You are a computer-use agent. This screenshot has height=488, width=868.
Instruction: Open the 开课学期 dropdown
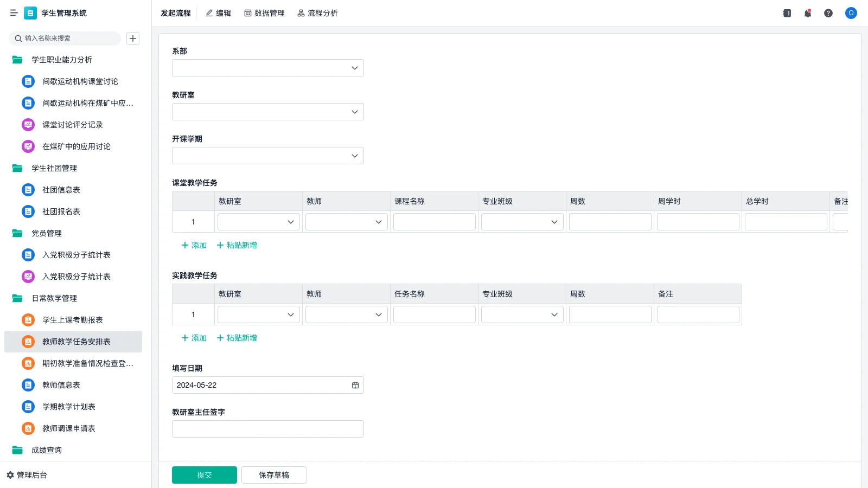[x=267, y=156]
